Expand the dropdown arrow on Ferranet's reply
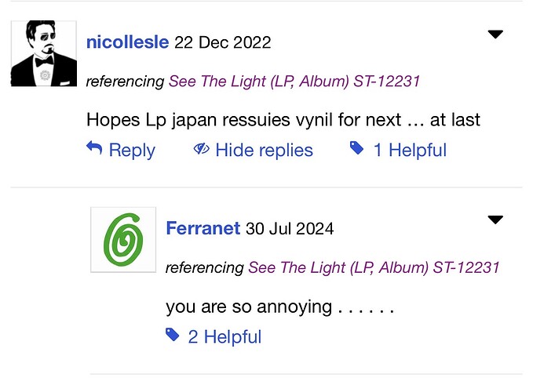Screen dimensions: 533x392 (x=495, y=220)
